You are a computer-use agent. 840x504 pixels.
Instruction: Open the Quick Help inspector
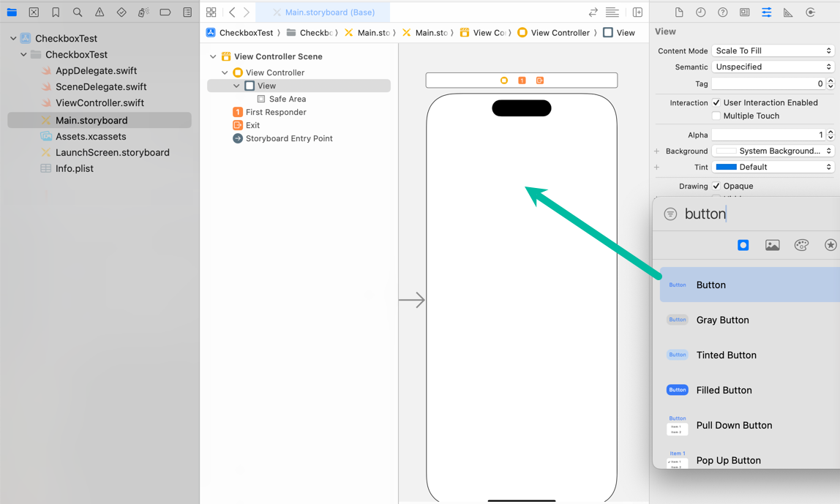coord(722,12)
